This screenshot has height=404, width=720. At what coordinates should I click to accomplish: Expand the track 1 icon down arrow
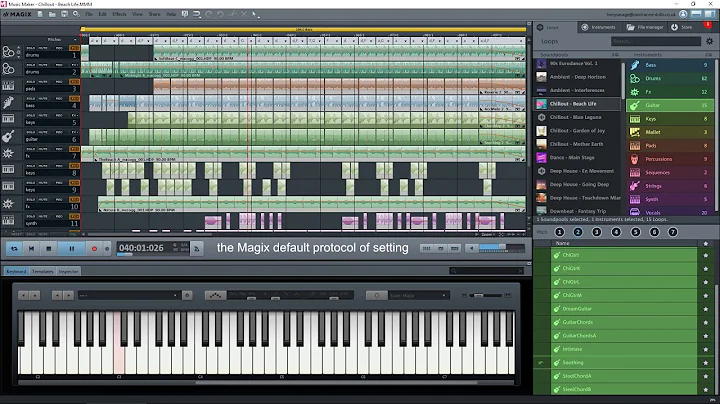pos(18,56)
